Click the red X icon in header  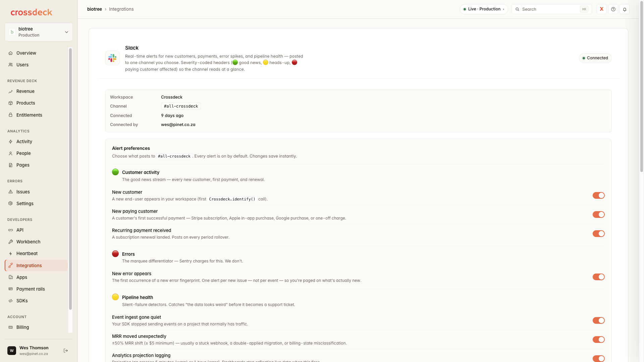602,9
